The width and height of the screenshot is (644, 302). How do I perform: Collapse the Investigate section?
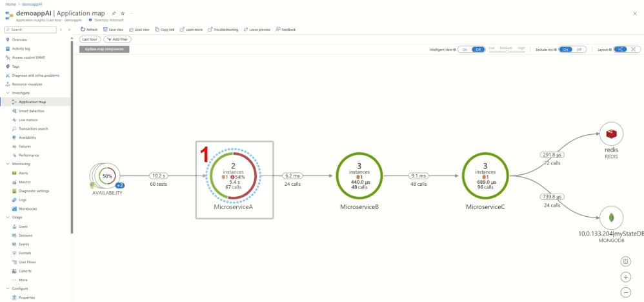click(7, 93)
